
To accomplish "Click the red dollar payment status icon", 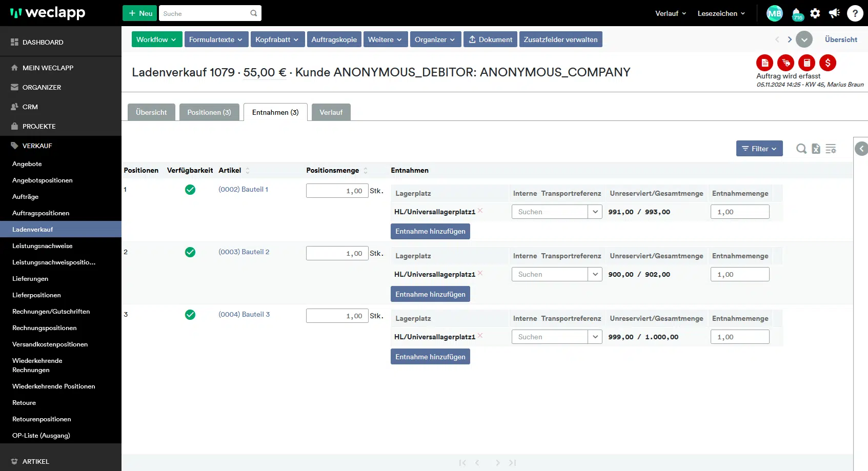I will [827, 63].
